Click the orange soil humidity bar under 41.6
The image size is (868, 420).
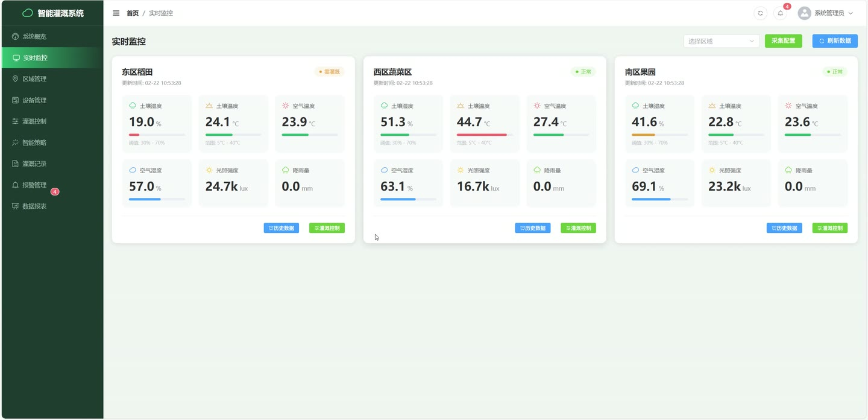coord(643,135)
